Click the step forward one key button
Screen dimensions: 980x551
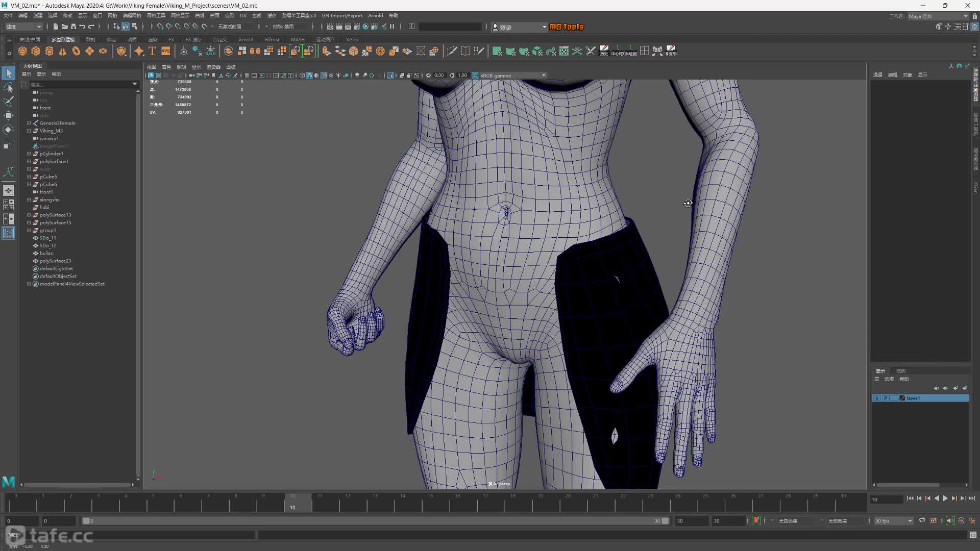pos(954,498)
